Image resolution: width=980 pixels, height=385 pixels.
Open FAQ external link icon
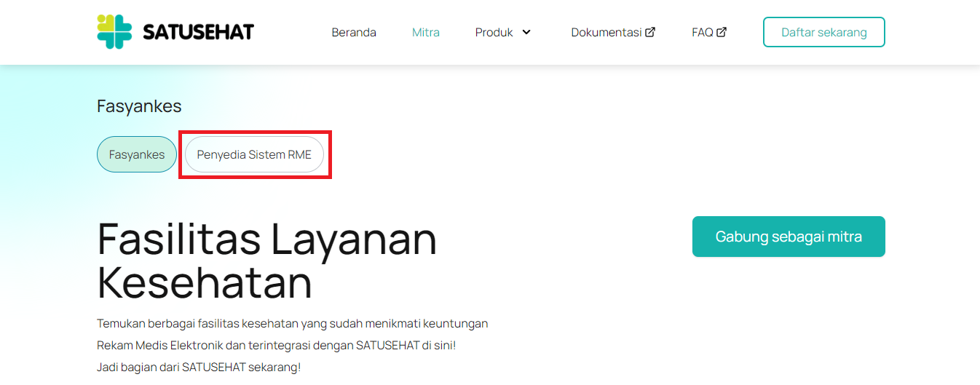(x=722, y=32)
